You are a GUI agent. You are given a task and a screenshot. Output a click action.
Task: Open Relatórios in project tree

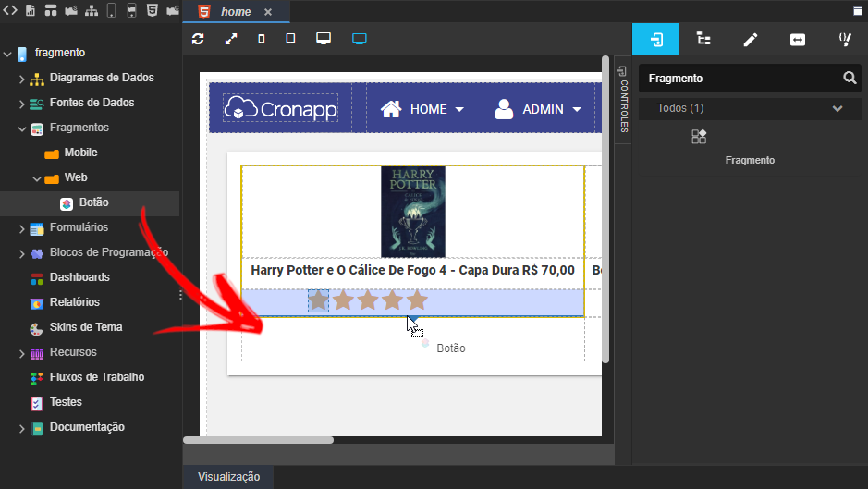pyautogui.click(x=75, y=302)
